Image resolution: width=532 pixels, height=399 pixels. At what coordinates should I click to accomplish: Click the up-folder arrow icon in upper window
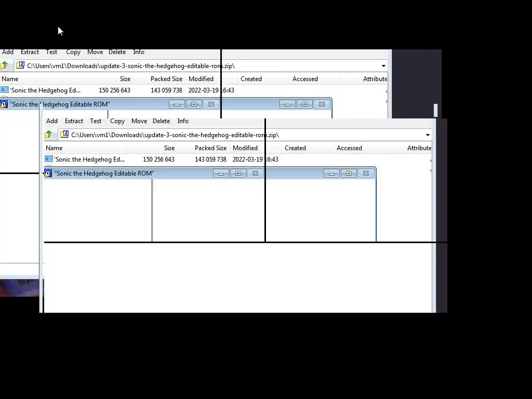[4, 65]
